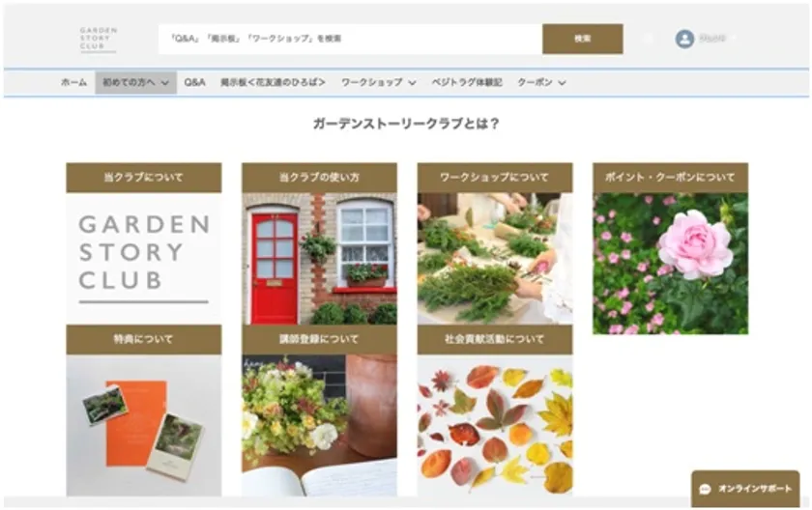The width and height of the screenshot is (812, 510).
Task: Go to the ホーム menu item
Action: coord(74,82)
